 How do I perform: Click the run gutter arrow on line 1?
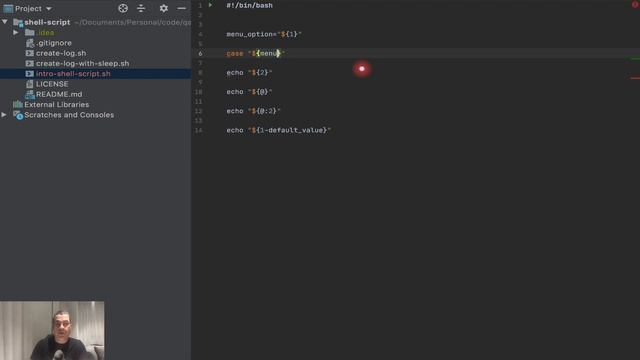(x=211, y=5)
